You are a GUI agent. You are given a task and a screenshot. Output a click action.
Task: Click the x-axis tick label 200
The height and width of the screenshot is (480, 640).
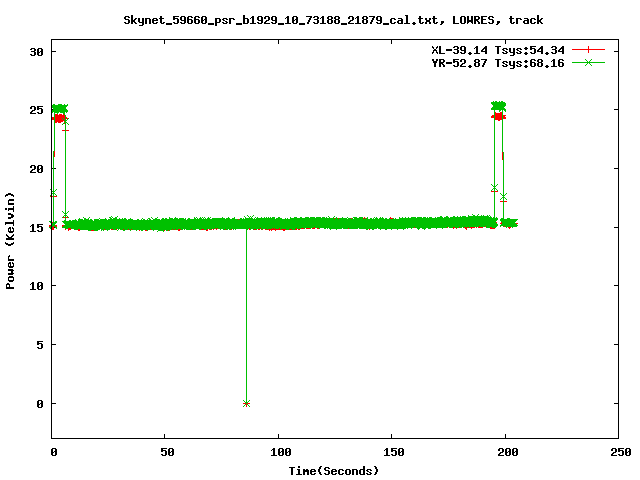click(x=508, y=452)
